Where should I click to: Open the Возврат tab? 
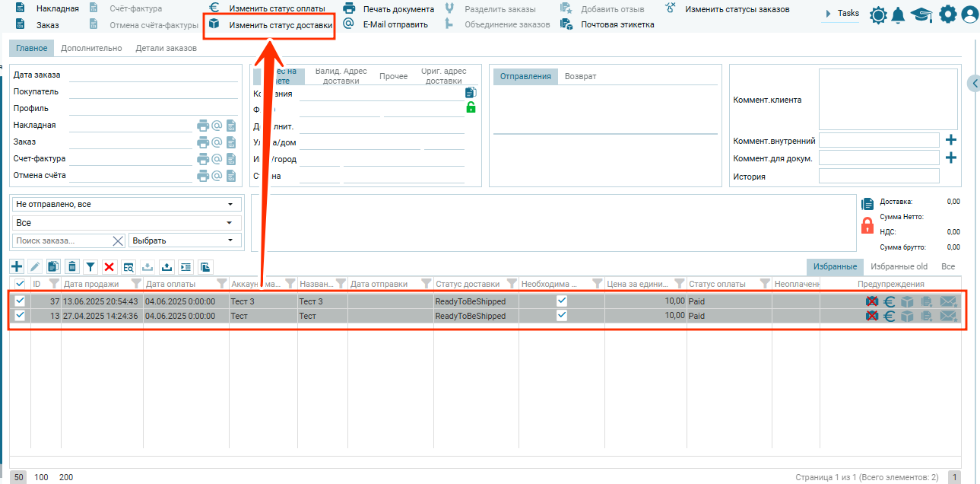pyautogui.click(x=580, y=76)
